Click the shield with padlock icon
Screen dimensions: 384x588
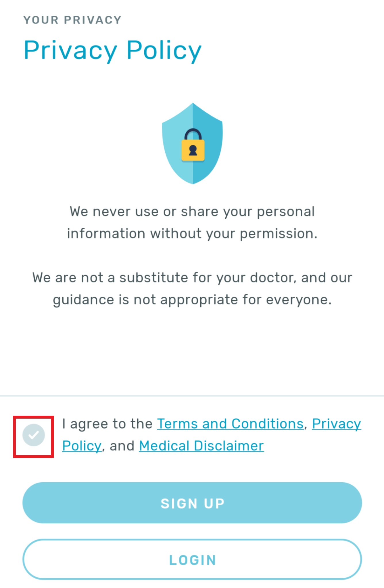193,144
